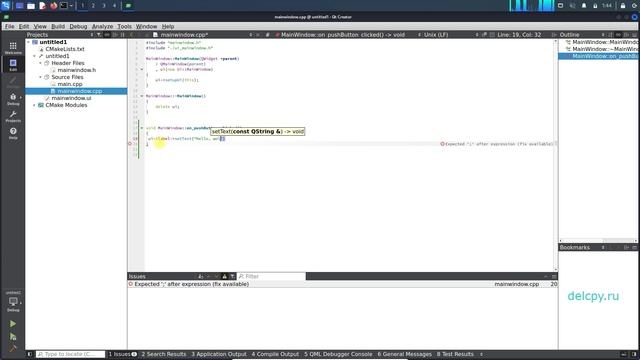Open the File menu
The height and width of the screenshot is (360, 640).
(9, 27)
